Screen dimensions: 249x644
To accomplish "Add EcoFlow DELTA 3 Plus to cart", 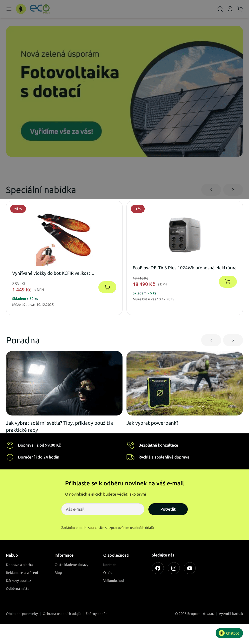I will [228, 281].
